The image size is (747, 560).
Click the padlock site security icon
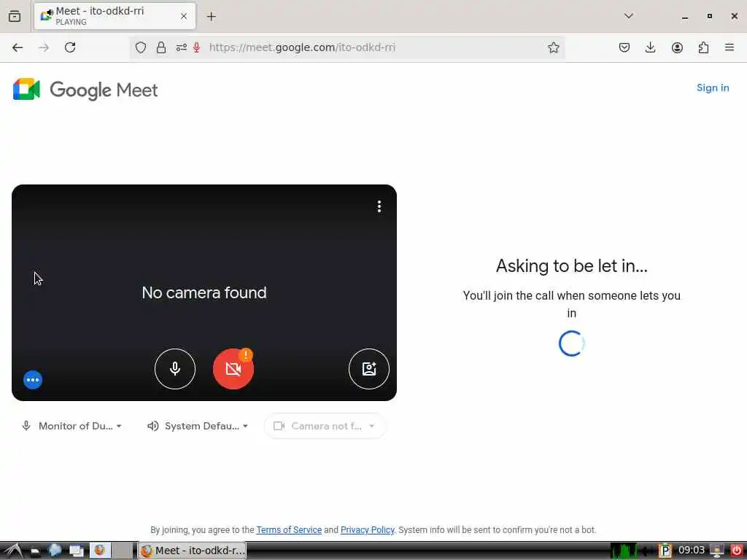(x=161, y=47)
